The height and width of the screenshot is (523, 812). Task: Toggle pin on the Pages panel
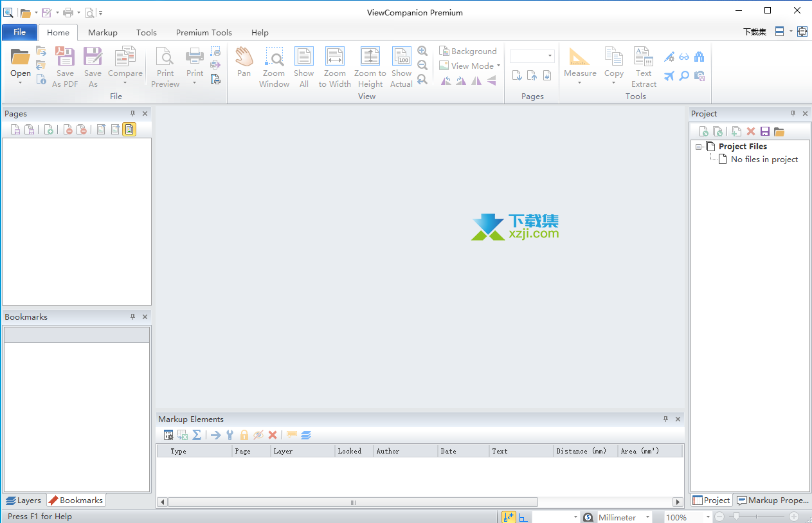pyautogui.click(x=133, y=113)
